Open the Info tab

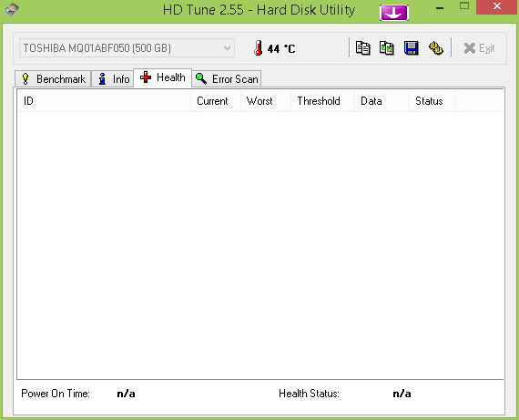[x=113, y=79]
